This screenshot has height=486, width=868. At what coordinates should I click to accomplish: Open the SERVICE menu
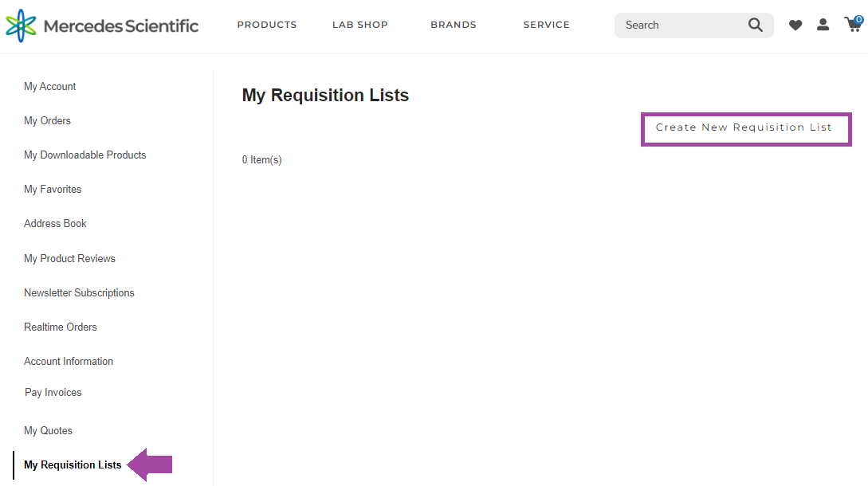pyautogui.click(x=546, y=25)
